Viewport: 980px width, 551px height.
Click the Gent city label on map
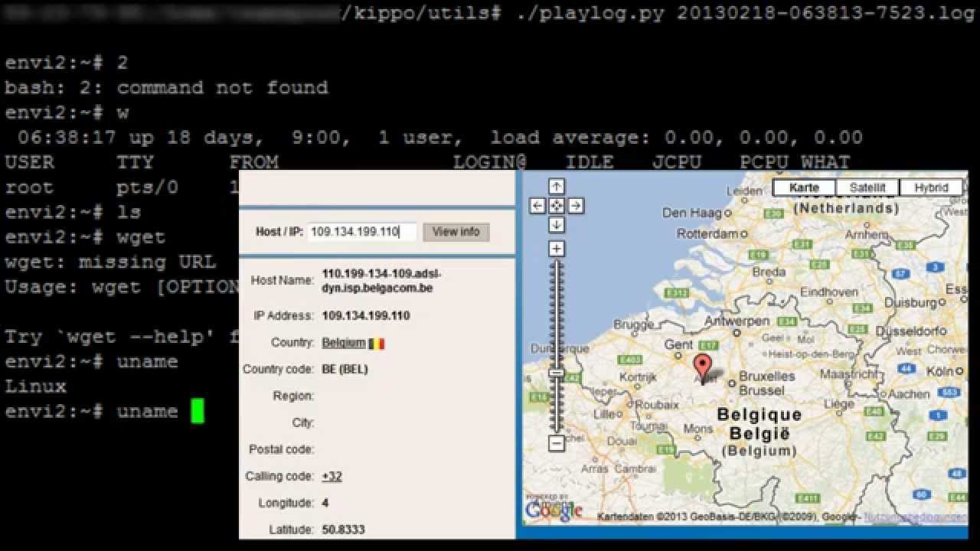click(678, 345)
